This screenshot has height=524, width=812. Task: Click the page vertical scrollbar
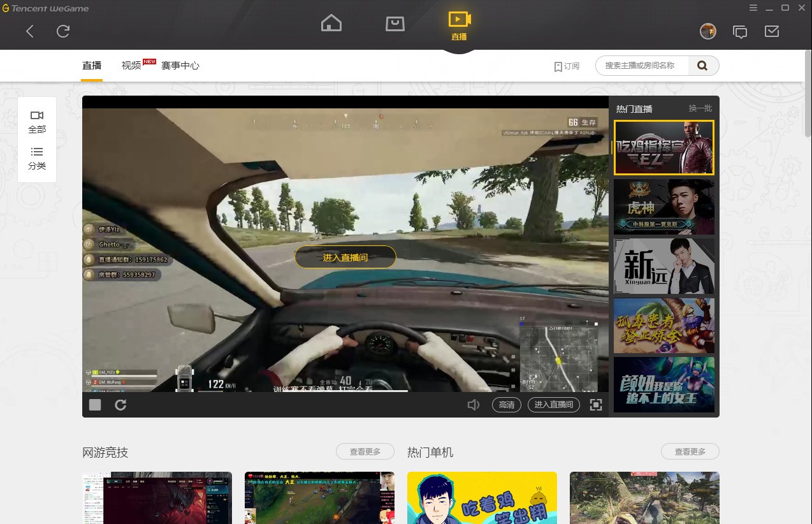pos(808,94)
